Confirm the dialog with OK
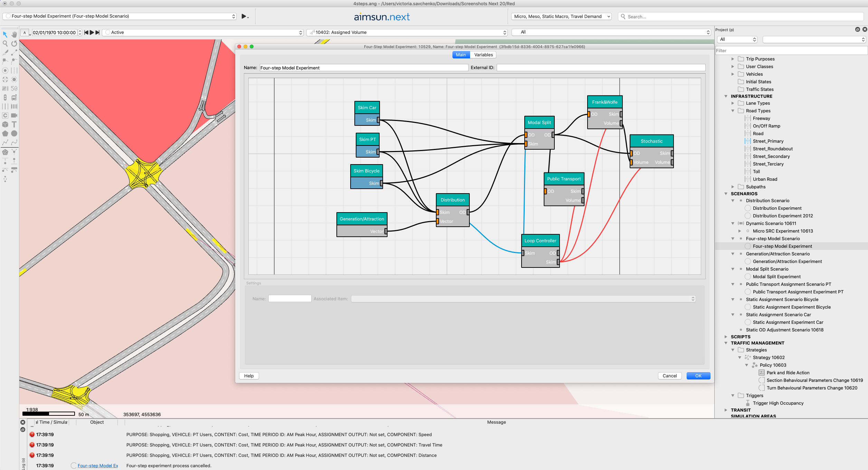Viewport: 868px width, 470px height. pyautogui.click(x=698, y=376)
